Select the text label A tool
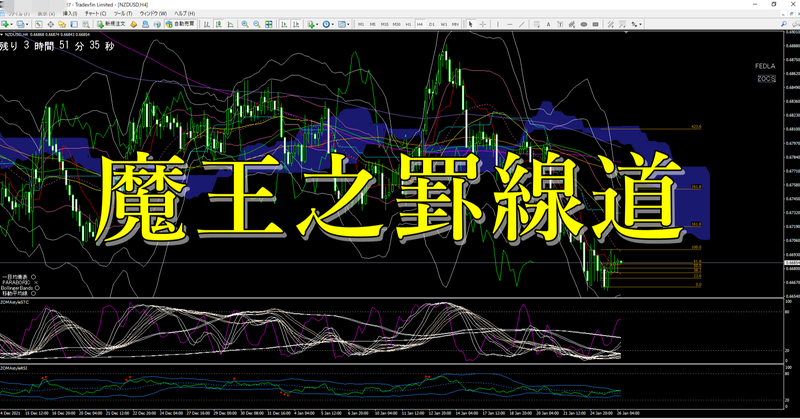Screen dimensions: 800x419 coord(548,24)
